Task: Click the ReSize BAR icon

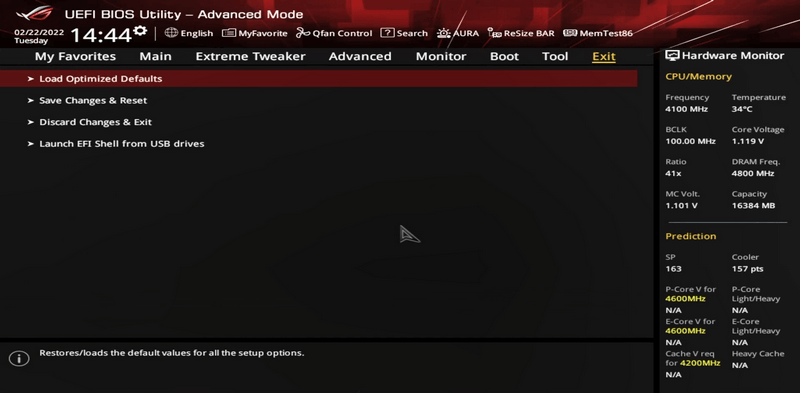Action: tap(494, 33)
